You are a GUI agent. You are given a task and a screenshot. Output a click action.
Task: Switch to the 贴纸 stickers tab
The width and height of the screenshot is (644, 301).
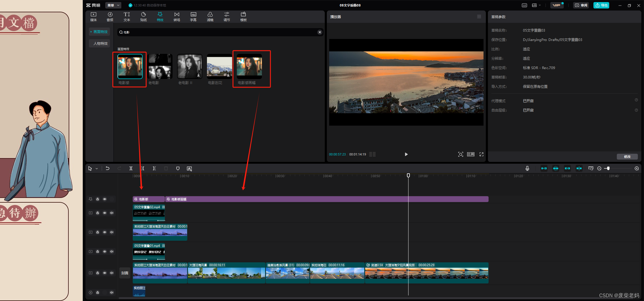coord(143,17)
